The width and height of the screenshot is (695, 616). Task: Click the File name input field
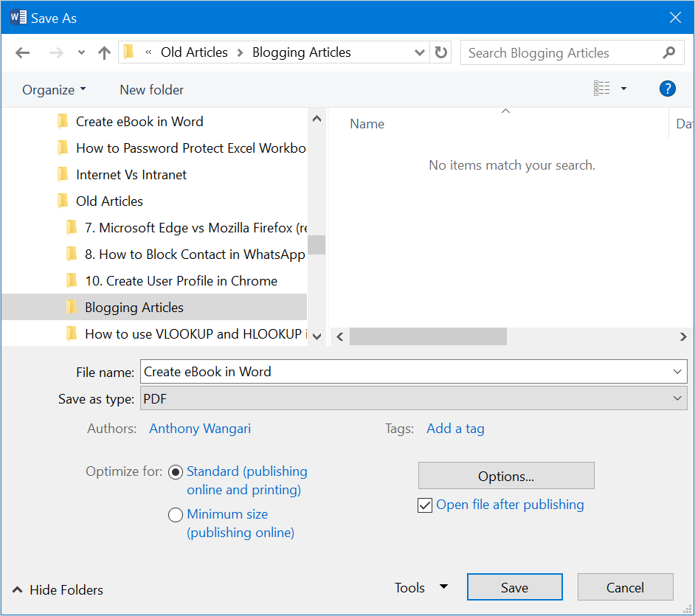pos(406,372)
